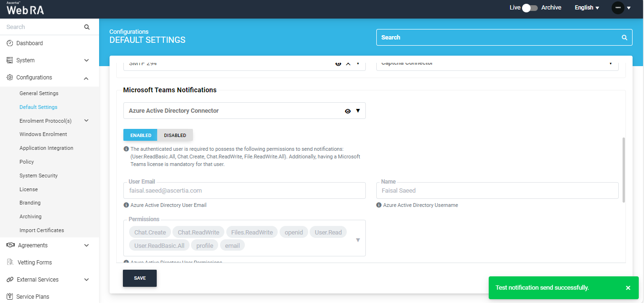
Task: Click the SAVE button
Action: pos(140,278)
